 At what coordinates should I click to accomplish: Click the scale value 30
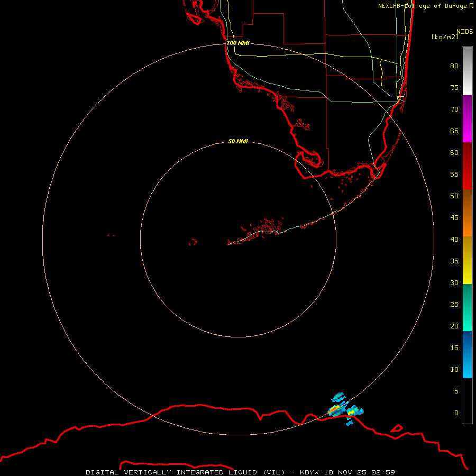[x=454, y=282]
